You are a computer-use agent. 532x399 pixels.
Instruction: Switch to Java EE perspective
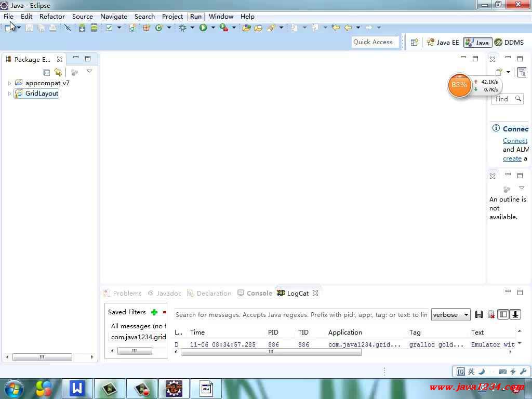pos(443,43)
